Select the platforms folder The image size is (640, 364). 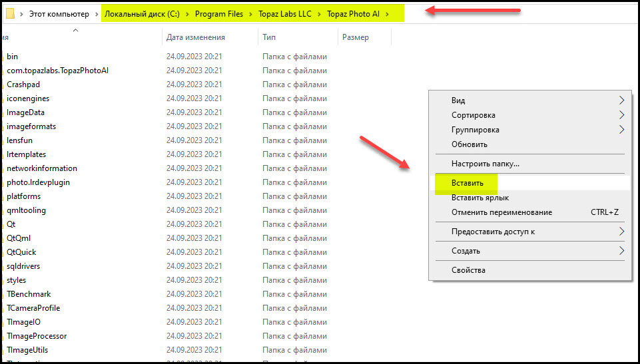point(24,196)
